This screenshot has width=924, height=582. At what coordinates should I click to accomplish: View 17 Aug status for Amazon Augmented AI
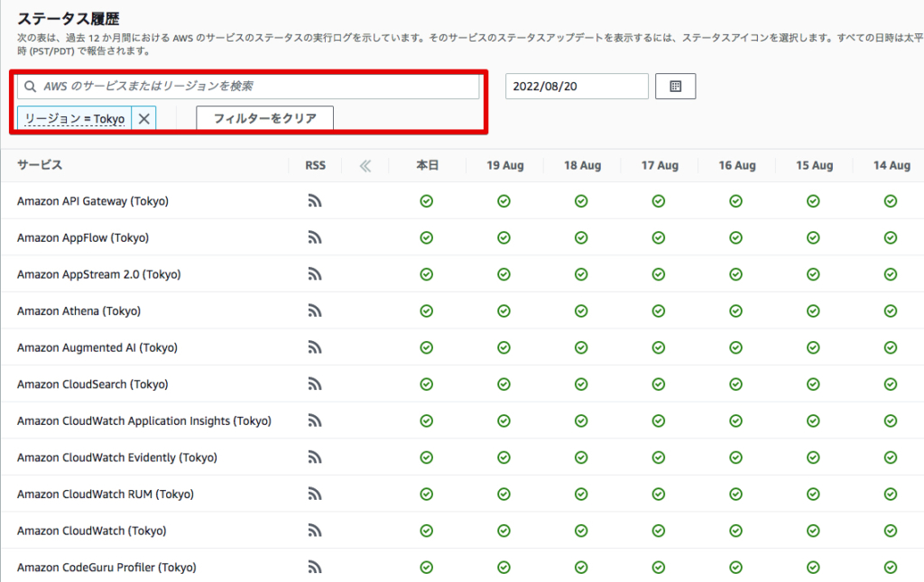(660, 347)
